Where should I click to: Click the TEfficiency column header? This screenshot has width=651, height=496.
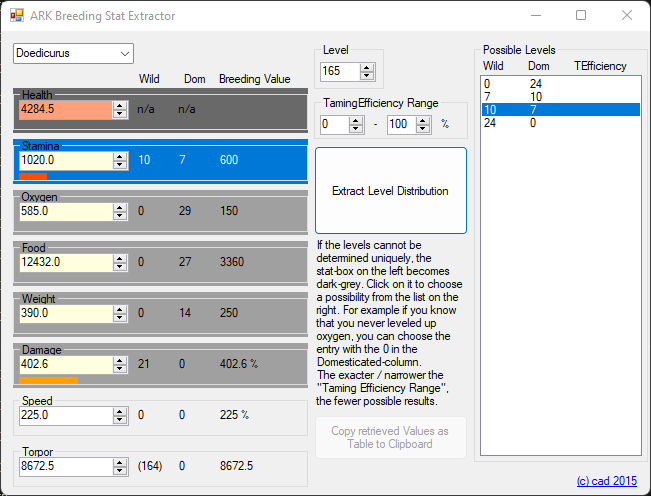(600, 66)
